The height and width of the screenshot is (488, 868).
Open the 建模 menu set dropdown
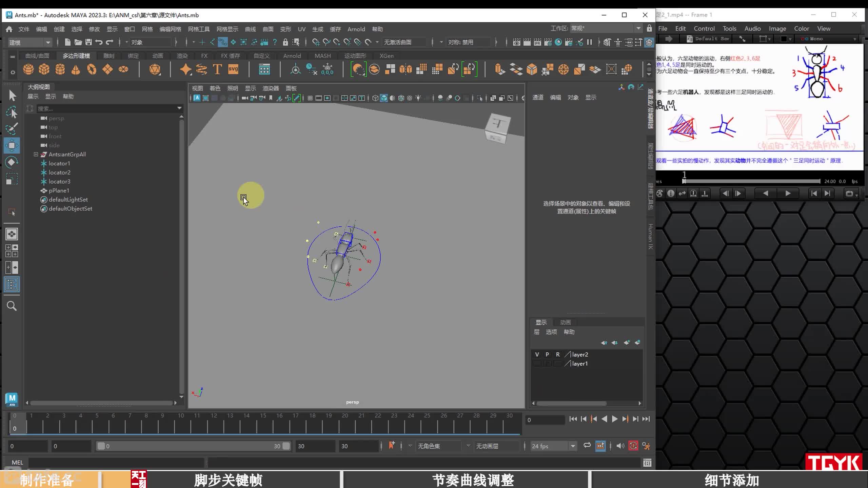point(30,42)
